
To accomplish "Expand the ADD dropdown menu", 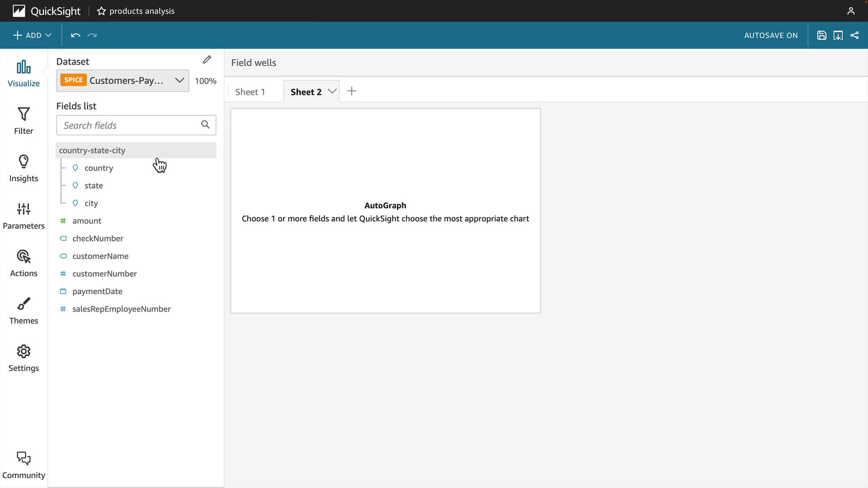I will (x=32, y=35).
